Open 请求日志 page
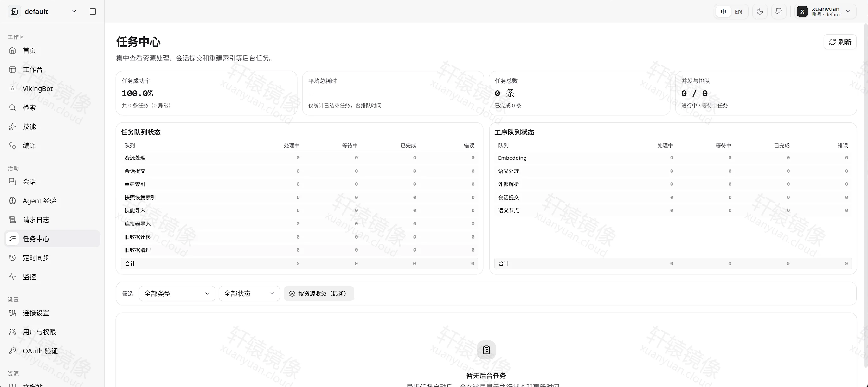868x387 pixels. click(52, 220)
